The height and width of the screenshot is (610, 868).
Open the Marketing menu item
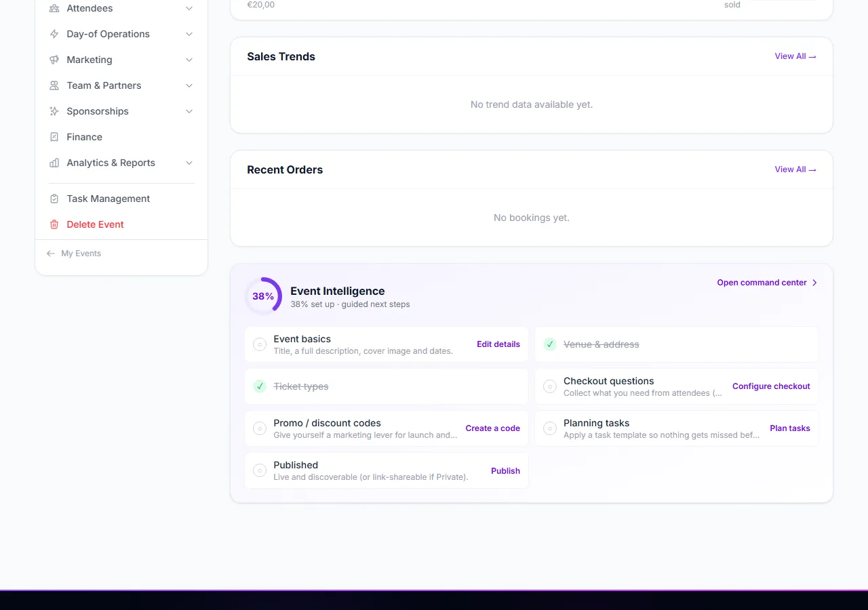coord(121,60)
